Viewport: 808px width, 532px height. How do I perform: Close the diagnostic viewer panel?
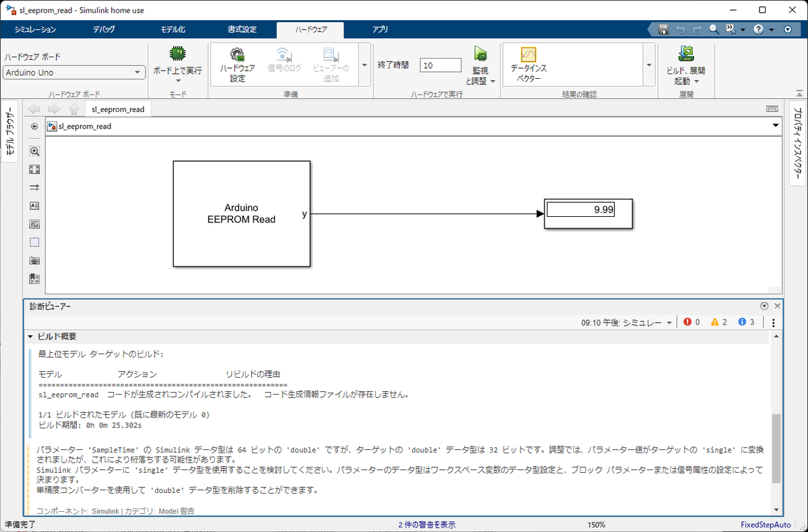[777, 306]
